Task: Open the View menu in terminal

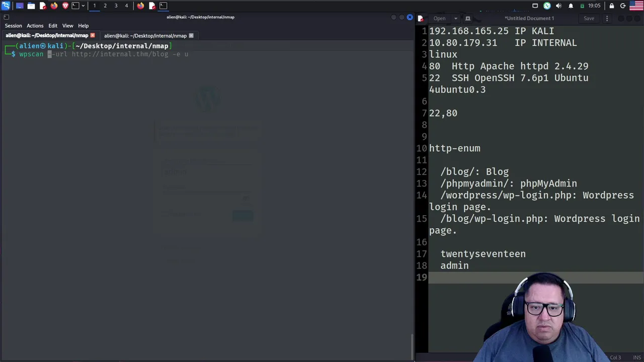Action: [68, 26]
